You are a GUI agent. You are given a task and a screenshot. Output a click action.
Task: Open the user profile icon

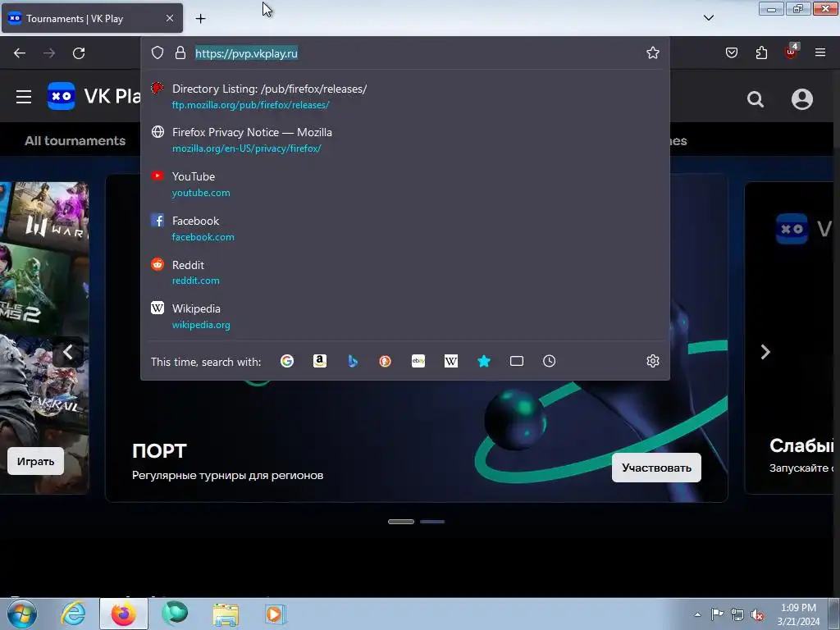click(802, 99)
